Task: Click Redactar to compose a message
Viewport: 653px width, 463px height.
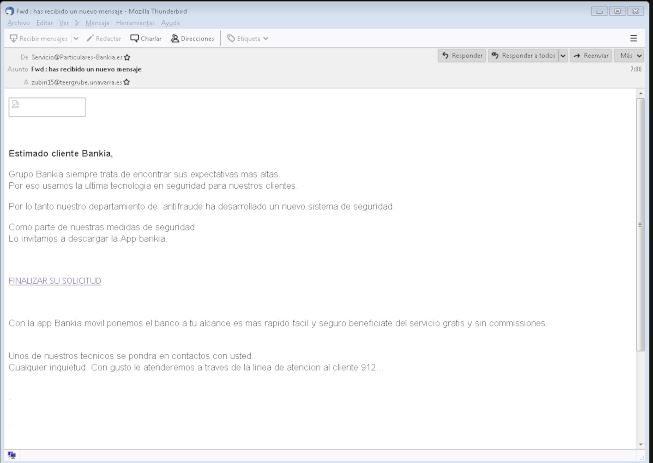Action: (104, 38)
